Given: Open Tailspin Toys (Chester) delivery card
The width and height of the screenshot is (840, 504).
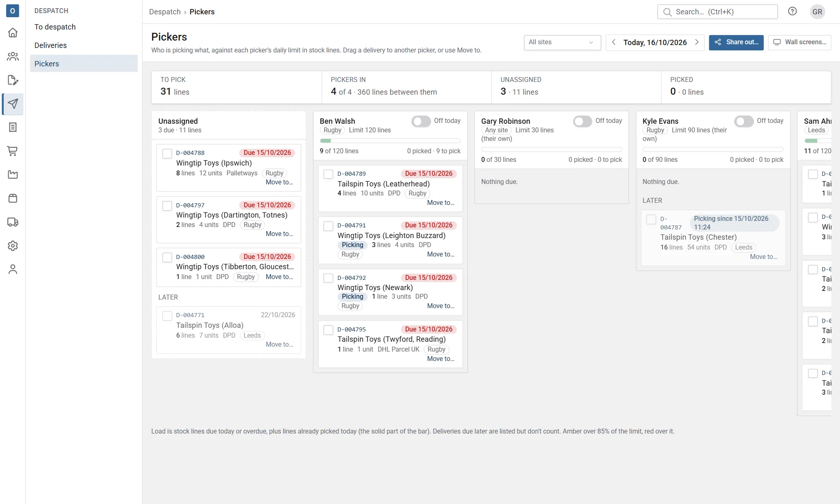Looking at the screenshot, I should tap(713, 238).
